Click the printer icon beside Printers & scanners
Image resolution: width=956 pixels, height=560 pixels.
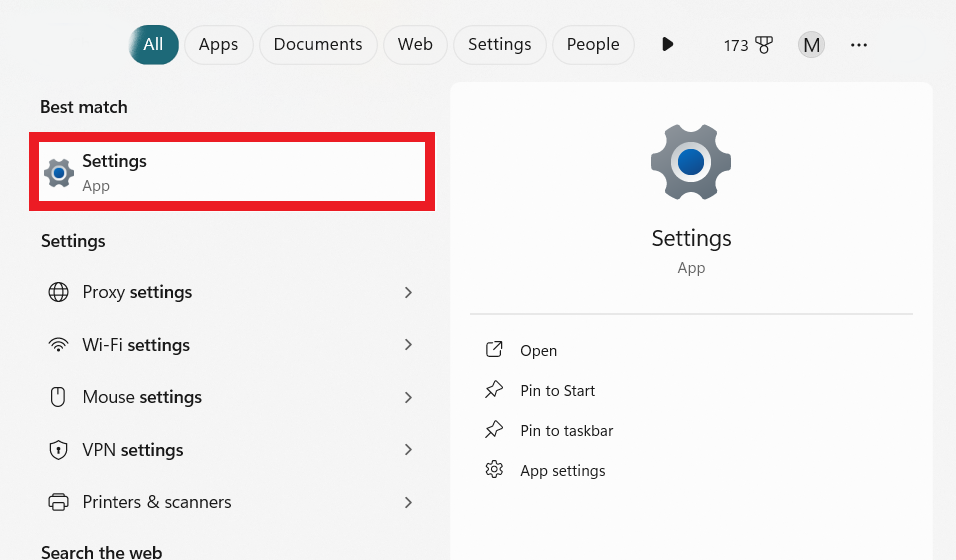pos(59,502)
